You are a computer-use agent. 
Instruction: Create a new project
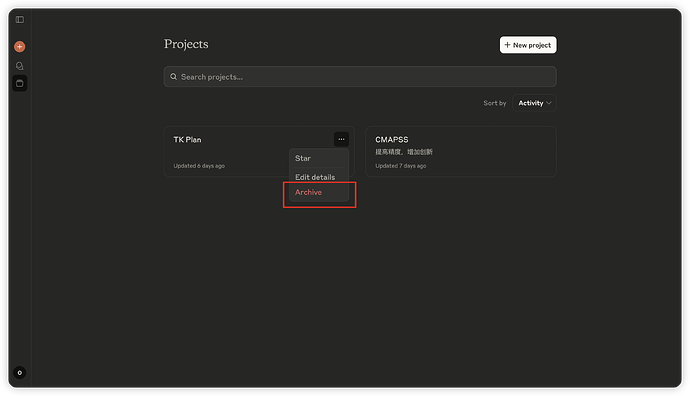click(528, 45)
